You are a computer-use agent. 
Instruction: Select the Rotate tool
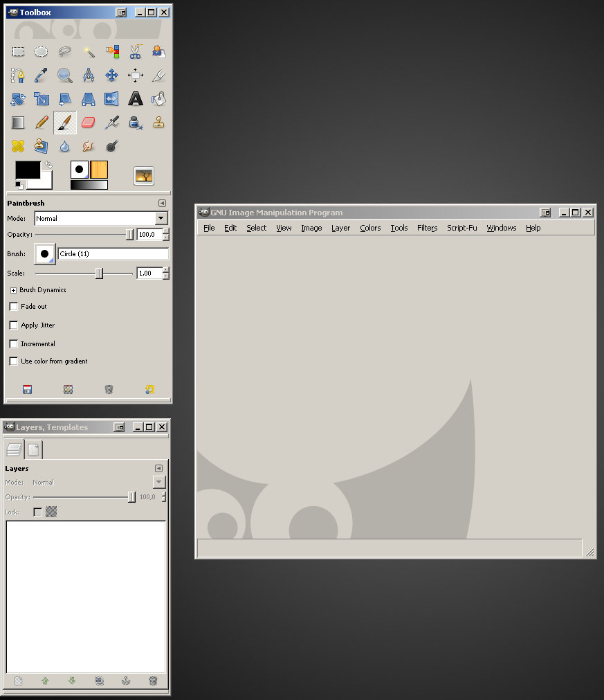tap(18, 98)
